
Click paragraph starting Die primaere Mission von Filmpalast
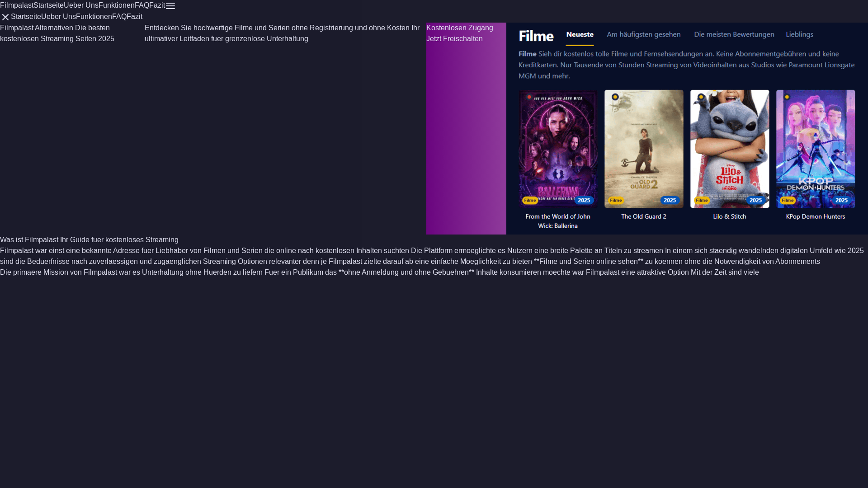tap(379, 272)
